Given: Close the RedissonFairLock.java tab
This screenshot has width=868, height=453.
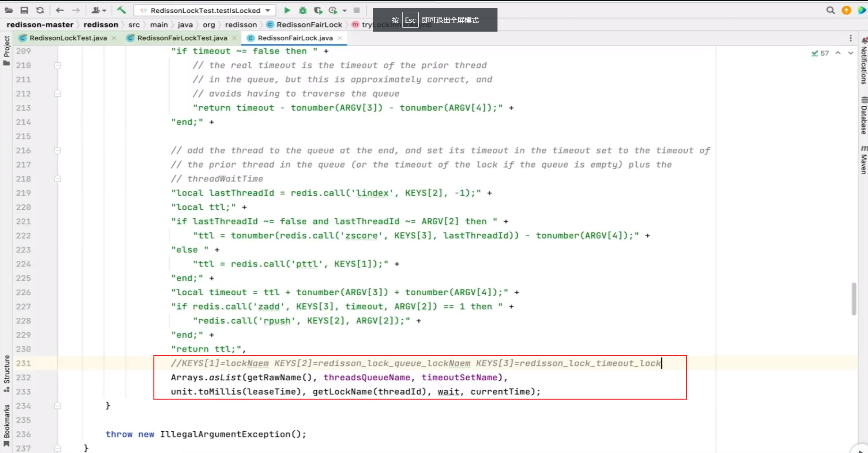Looking at the screenshot, I should pyautogui.click(x=340, y=38).
